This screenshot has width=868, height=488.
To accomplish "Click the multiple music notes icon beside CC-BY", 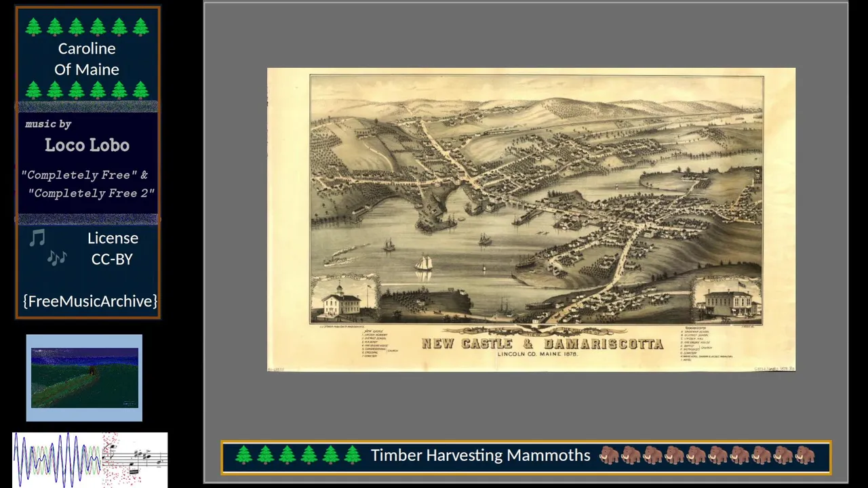I will point(57,258).
